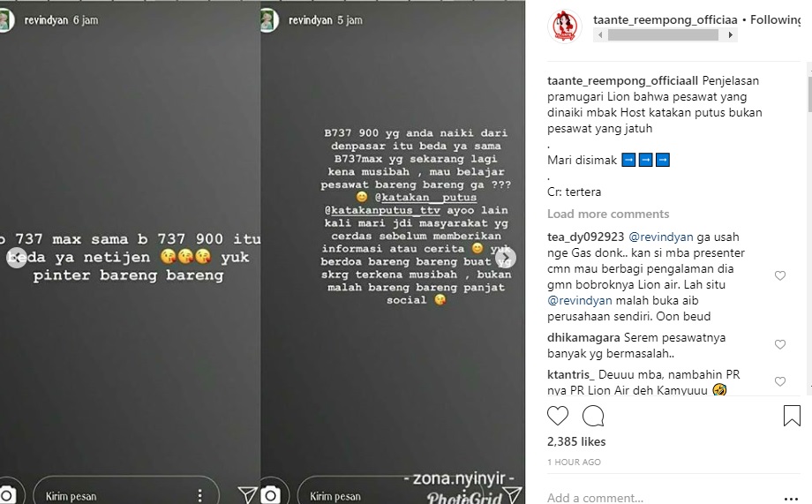Open the comment bubble icon
The height and width of the screenshot is (504, 812).
(593, 416)
